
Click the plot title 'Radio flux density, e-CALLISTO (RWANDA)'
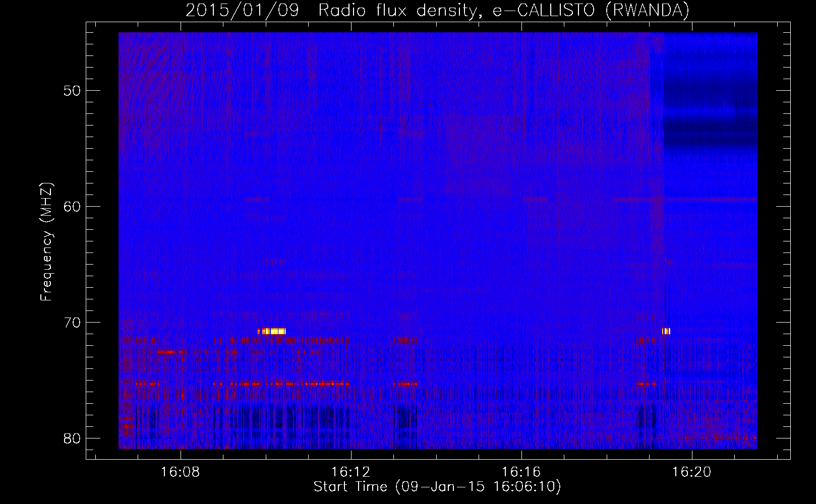504,11
